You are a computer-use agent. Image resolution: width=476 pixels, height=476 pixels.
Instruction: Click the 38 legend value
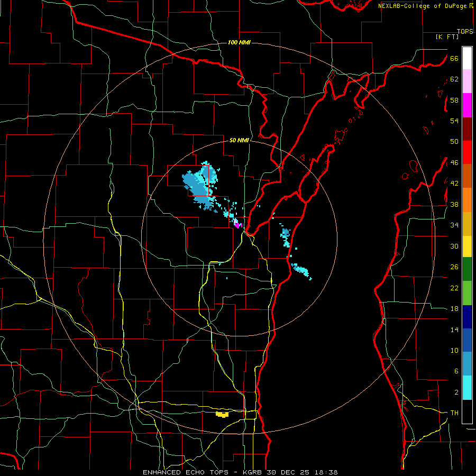(x=454, y=205)
